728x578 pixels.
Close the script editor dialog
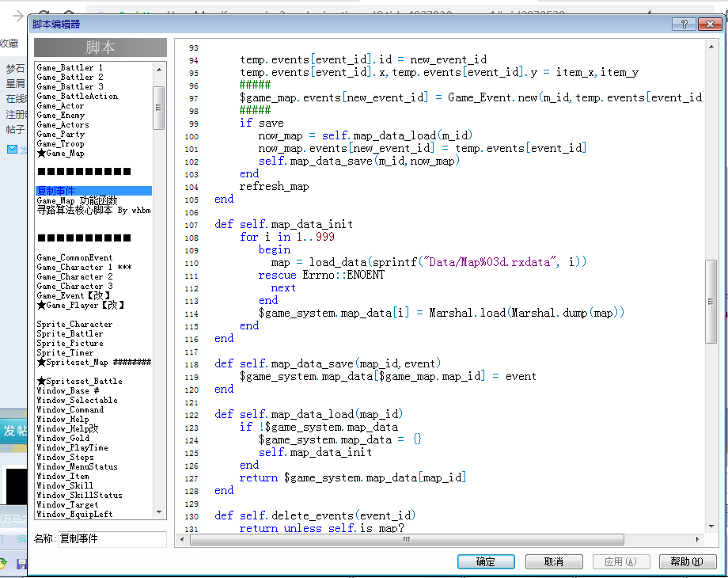click(x=710, y=25)
